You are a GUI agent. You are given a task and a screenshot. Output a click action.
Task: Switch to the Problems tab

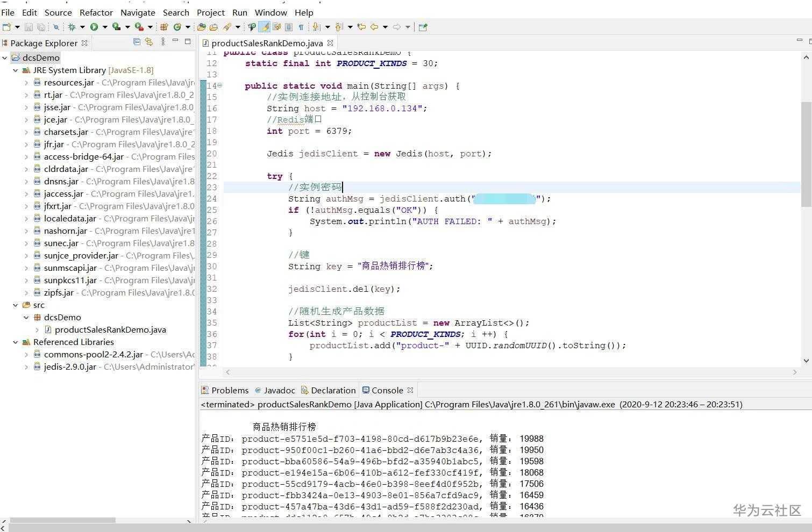click(x=229, y=390)
